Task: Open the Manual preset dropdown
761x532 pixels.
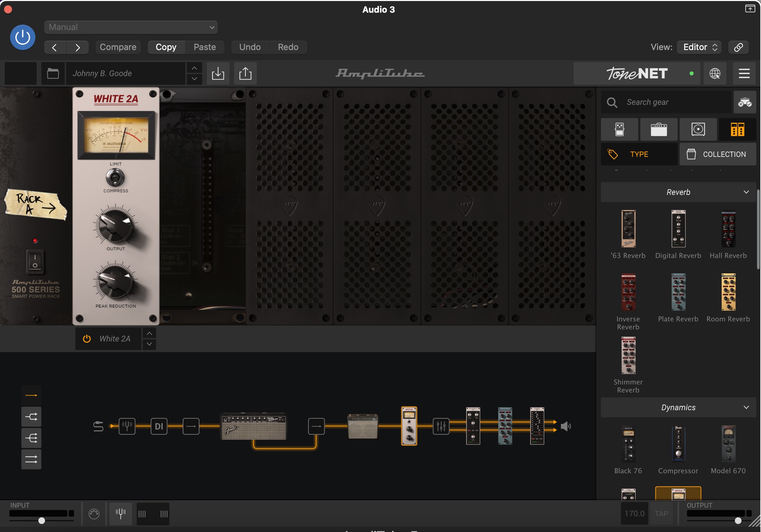Action: [x=131, y=27]
